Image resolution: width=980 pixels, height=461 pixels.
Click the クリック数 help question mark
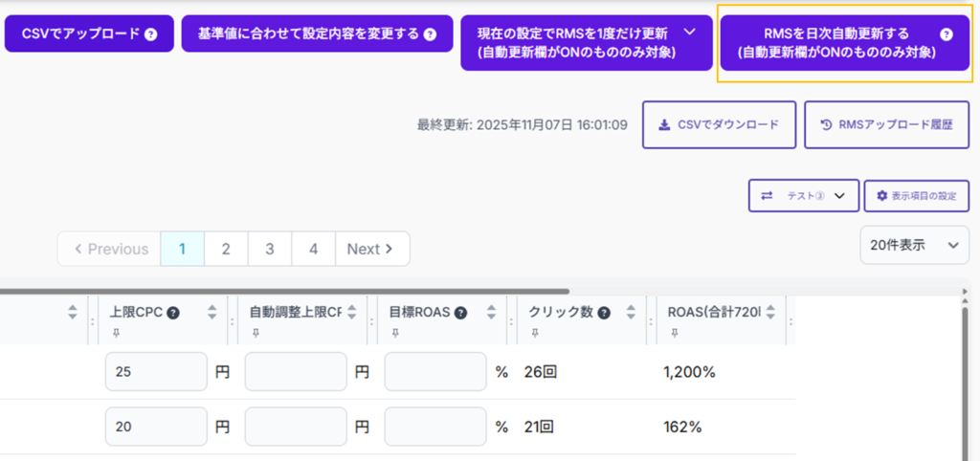pyautogui.click(x=605, y=312)
